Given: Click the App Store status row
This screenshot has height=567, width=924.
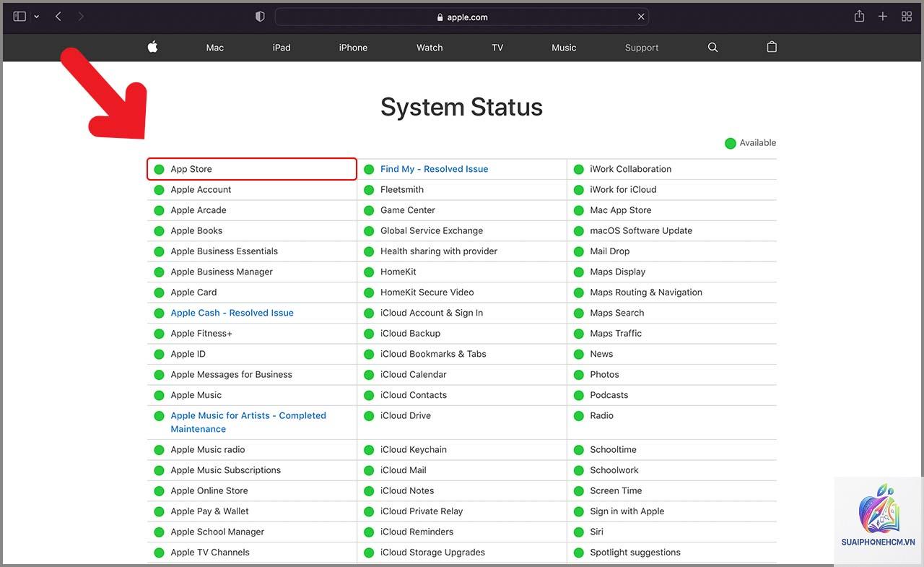Looking at the screenshot, I should pos(252,169).
